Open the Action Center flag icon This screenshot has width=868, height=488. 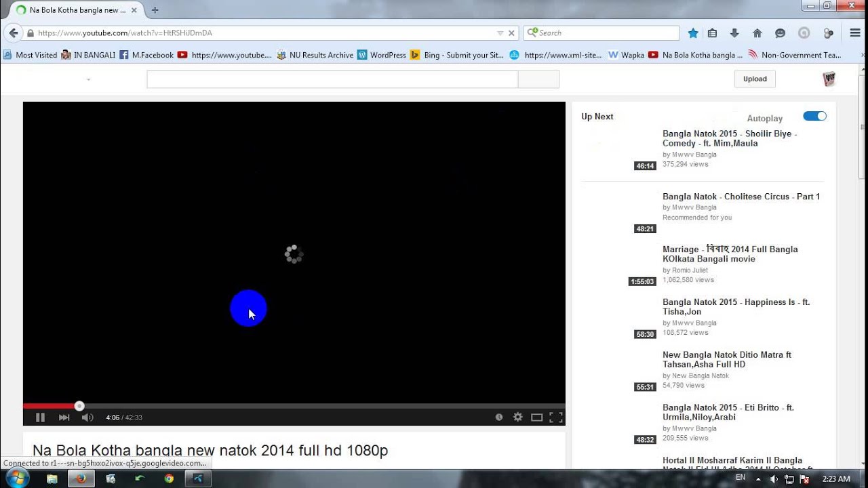pos(804,479)
